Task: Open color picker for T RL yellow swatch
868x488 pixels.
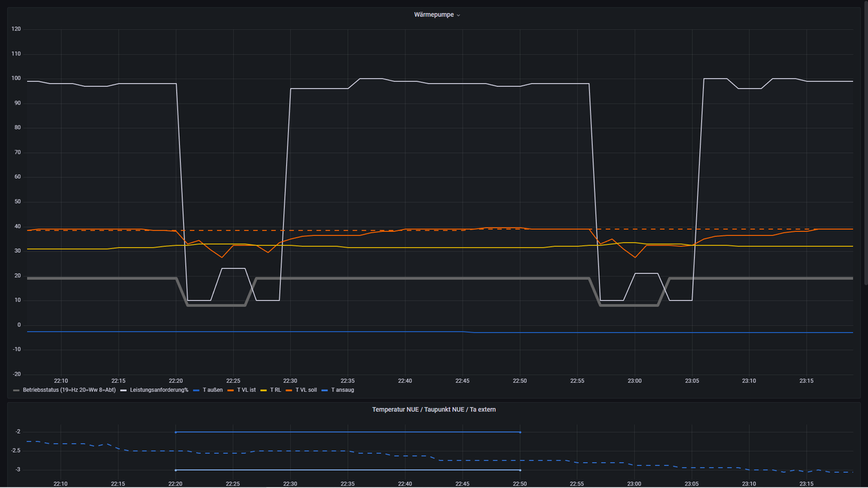Action: click(x=264, y=390)
